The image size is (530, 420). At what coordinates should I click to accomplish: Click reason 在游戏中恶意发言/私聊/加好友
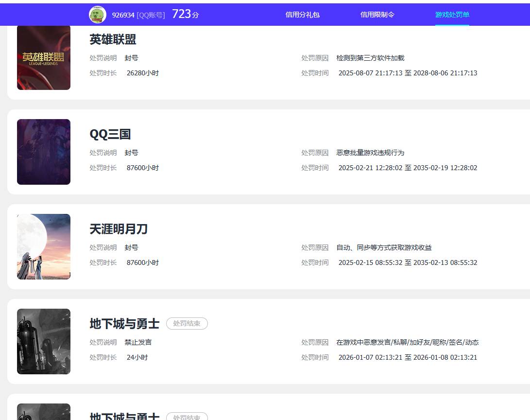(407, 342)
